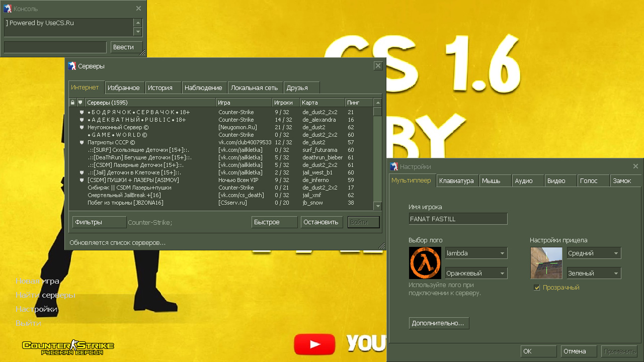The height and width of the screenshot is (362, 644).
Task: Select the Смертельный JailBreak +[16] server
Action: click(221, 195)
